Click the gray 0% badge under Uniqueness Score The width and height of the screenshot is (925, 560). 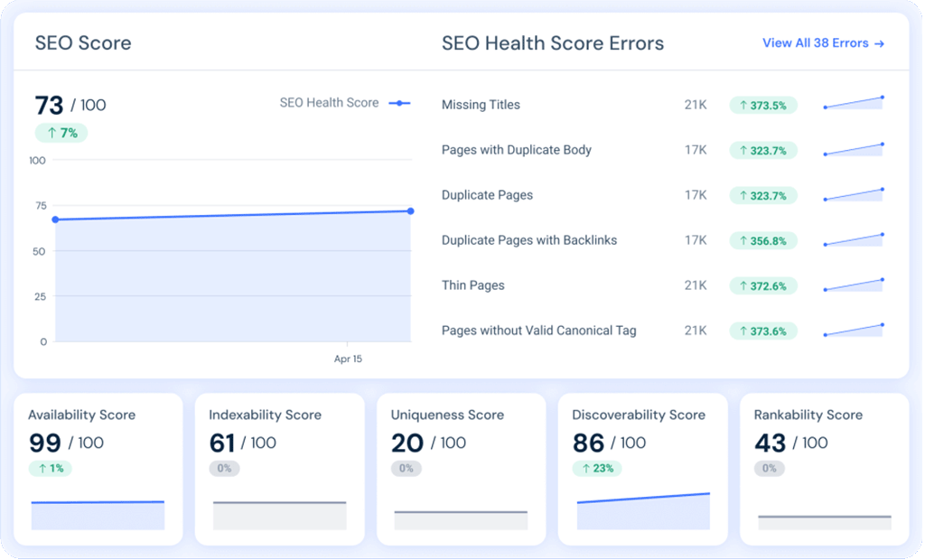tap(406, 468)
